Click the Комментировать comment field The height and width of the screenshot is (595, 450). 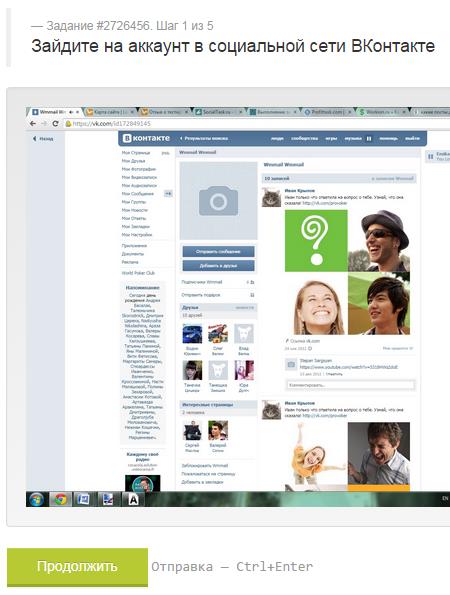pyautogui.click(x=350, y=385)
